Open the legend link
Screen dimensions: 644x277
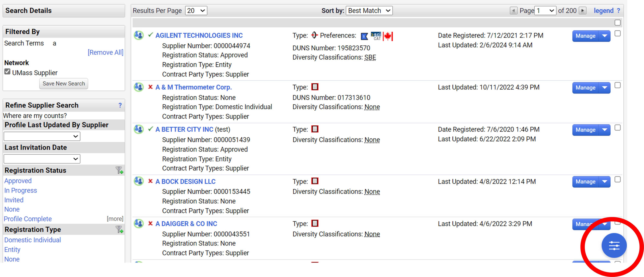point(603,11)
